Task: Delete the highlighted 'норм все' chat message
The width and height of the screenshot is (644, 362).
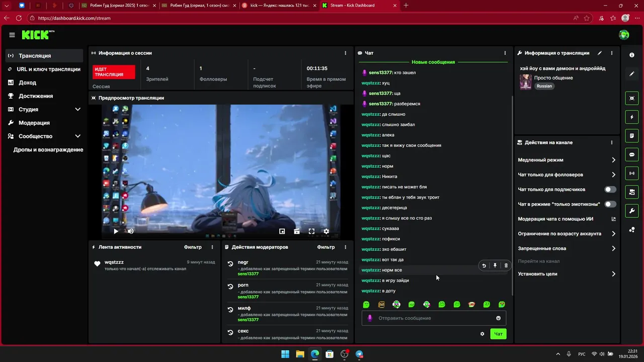Action: (506, 265)
